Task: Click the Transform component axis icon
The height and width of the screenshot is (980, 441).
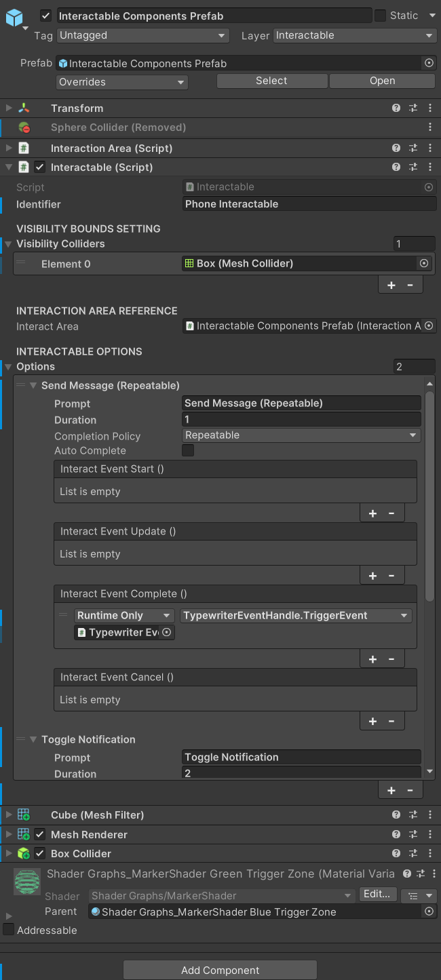Action: pos(24,109)
